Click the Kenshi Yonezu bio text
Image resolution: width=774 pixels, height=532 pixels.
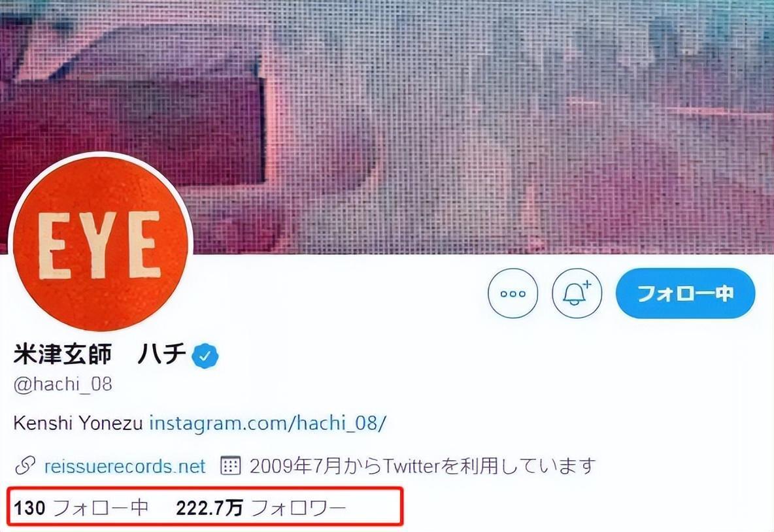click(x=78, y=423)
